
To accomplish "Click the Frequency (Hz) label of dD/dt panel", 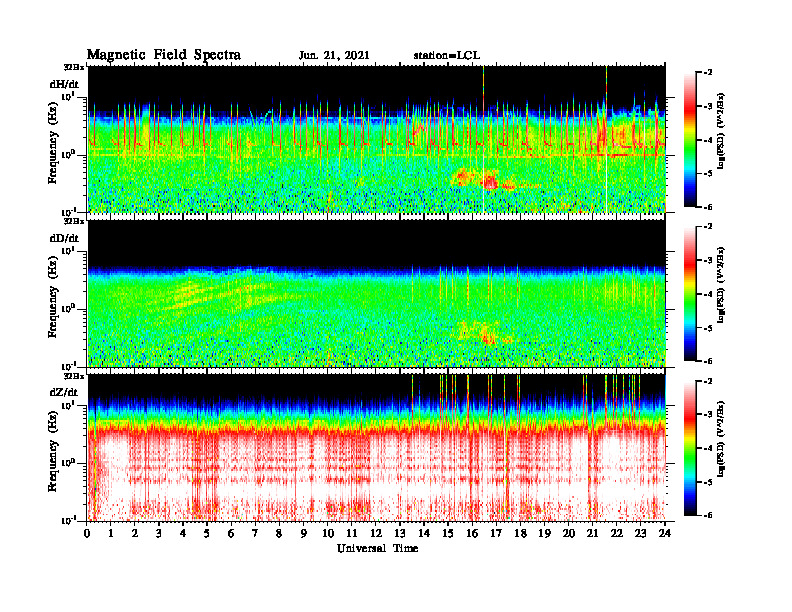I will [x=53, y=295].
